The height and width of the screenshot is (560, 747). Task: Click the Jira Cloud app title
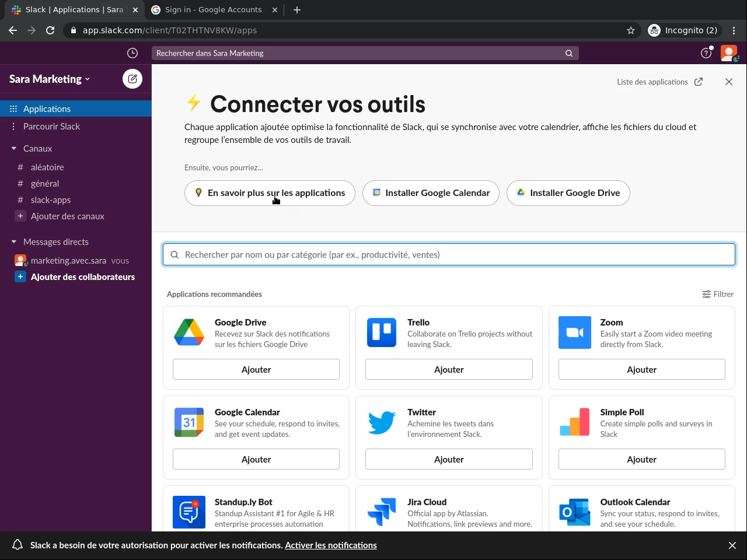pos(427,502)
